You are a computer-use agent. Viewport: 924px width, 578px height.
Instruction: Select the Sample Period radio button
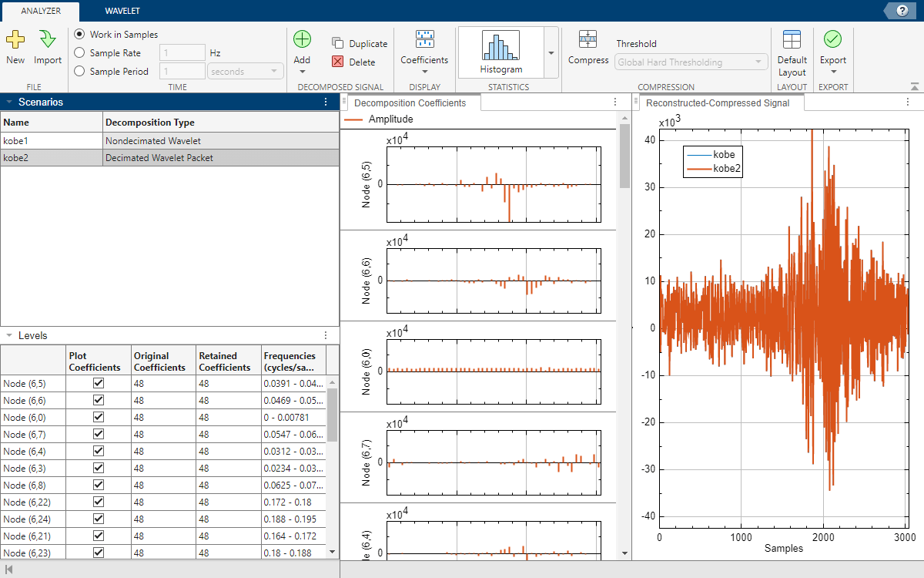click(x=80, y=72)
